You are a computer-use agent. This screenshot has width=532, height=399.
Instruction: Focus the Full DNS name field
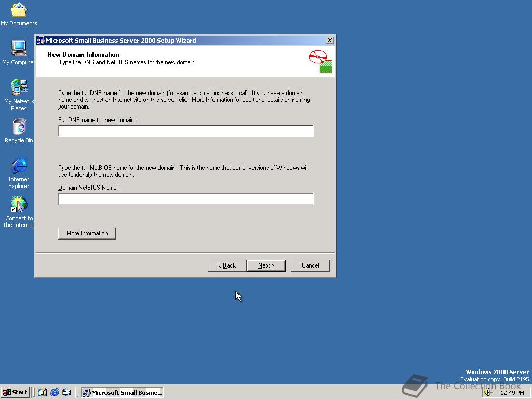186,130
